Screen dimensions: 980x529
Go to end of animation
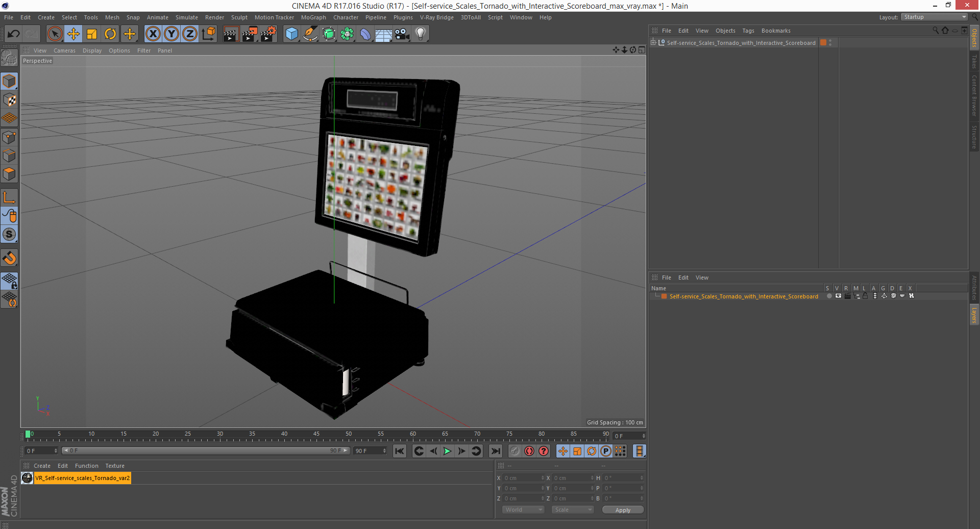point(495,451)
